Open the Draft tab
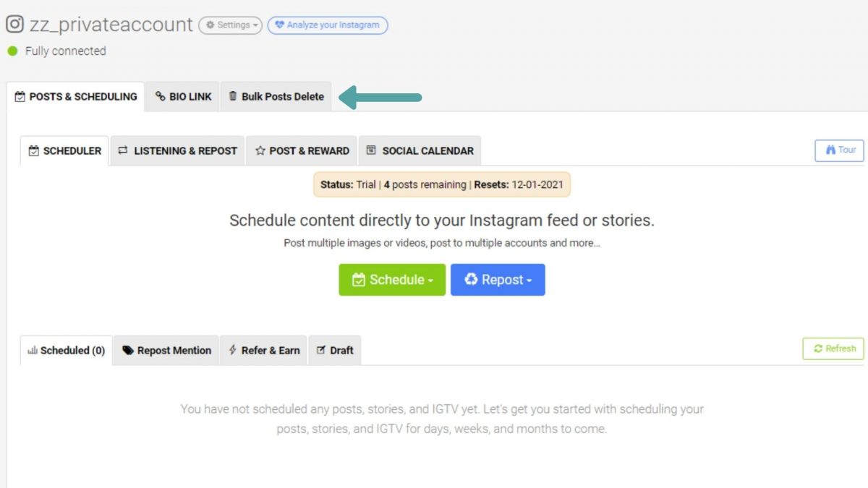The height and width of the screenshot is (488, 868). click(334, 350)
